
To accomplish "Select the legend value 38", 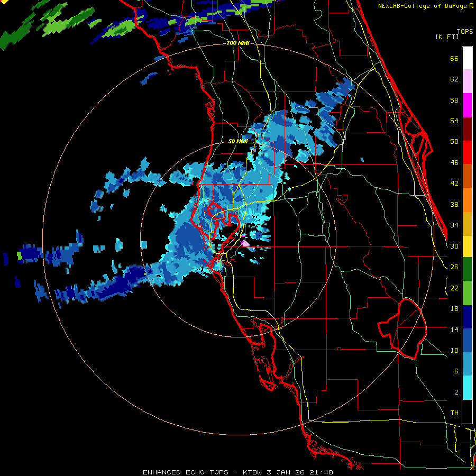I will point(454,204).
